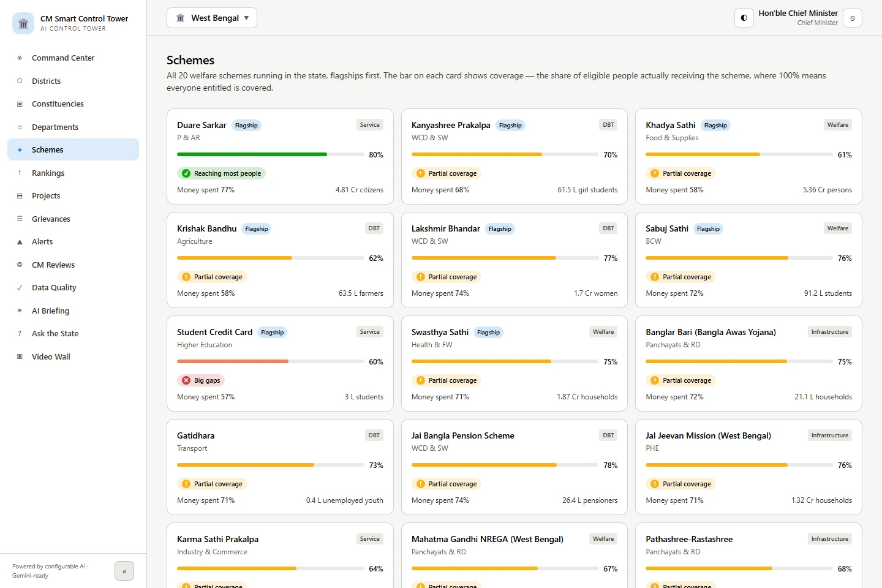
Task: Click the Departments house icon in sidebar
Action: tap(20, 127)
